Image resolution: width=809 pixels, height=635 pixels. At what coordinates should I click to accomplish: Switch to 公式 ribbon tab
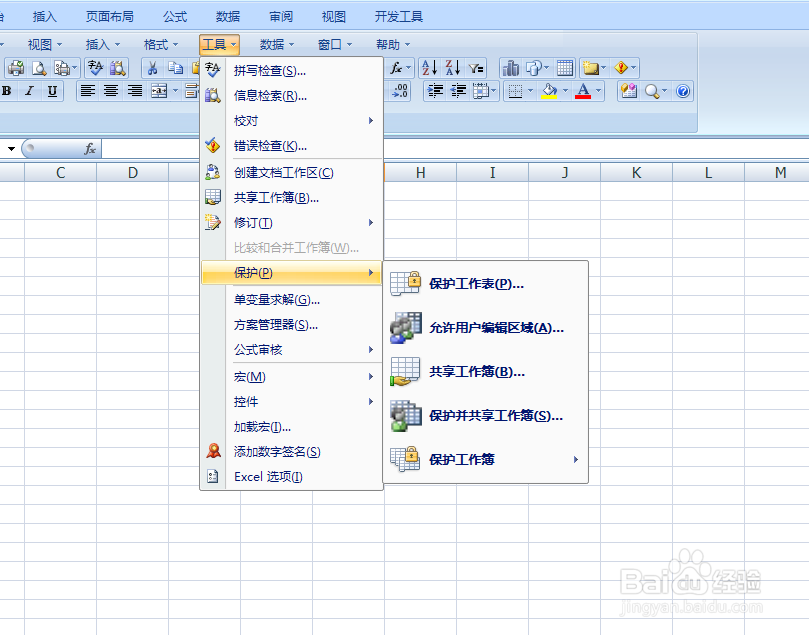(x=175, y=17)
